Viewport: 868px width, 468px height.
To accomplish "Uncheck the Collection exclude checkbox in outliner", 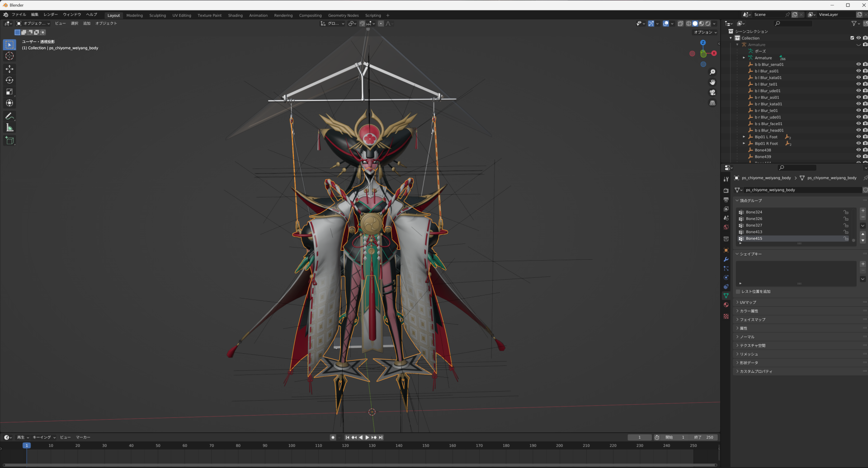I will click(x=852, y=38).
